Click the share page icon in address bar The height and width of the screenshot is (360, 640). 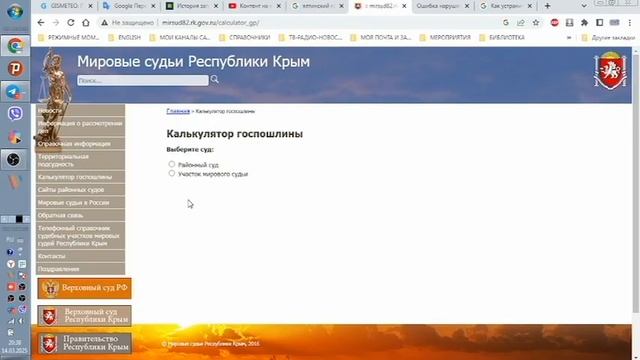click(521, 23)
